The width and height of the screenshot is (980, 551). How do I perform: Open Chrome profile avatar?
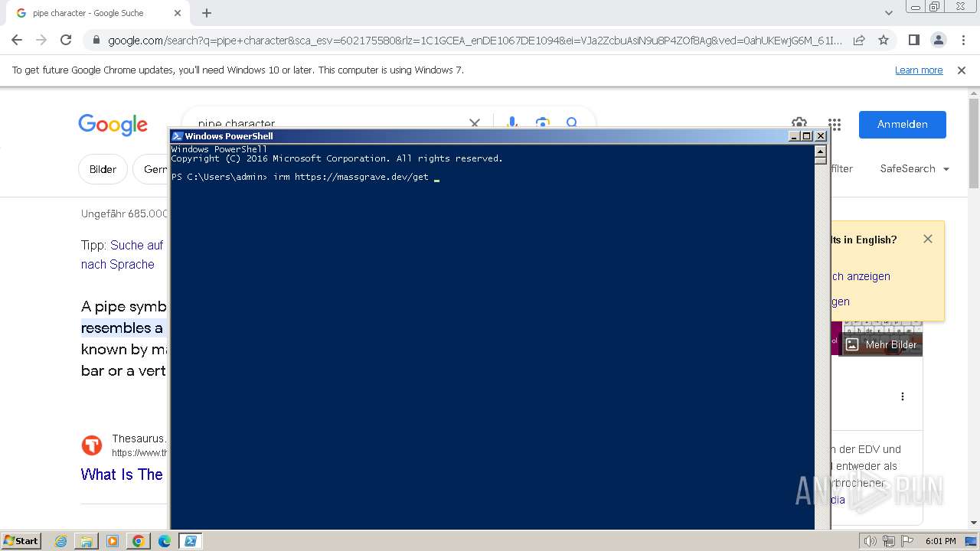coord(938,41)
